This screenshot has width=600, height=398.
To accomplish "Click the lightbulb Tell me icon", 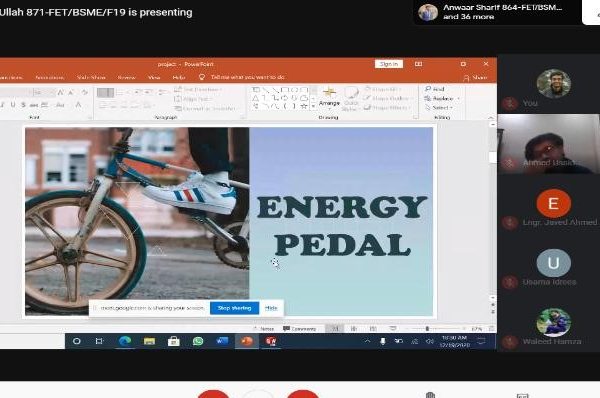I will coord(202,77).
